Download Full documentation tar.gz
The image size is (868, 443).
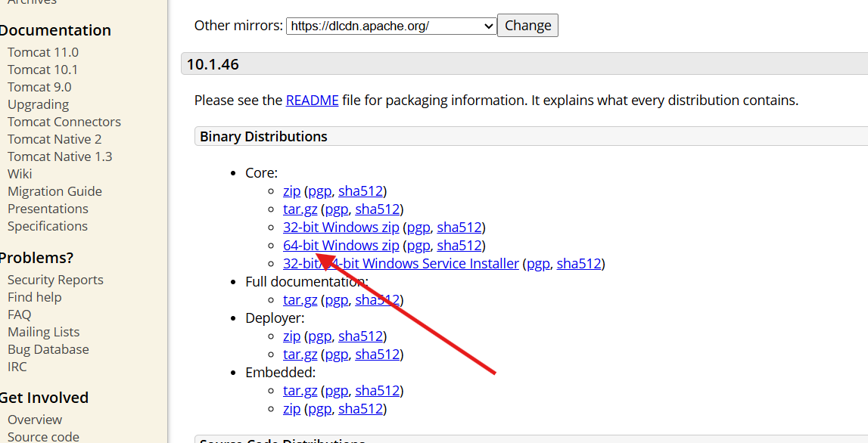[300, 300]
